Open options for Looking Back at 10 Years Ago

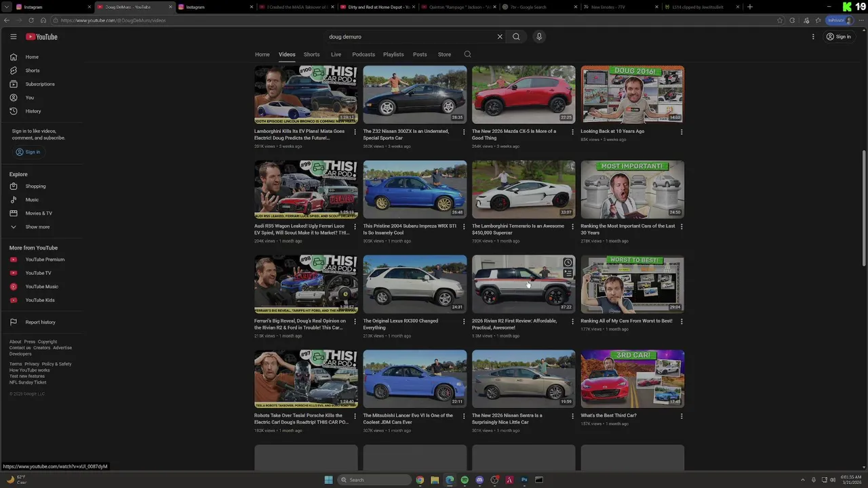[x=682, y=131]
